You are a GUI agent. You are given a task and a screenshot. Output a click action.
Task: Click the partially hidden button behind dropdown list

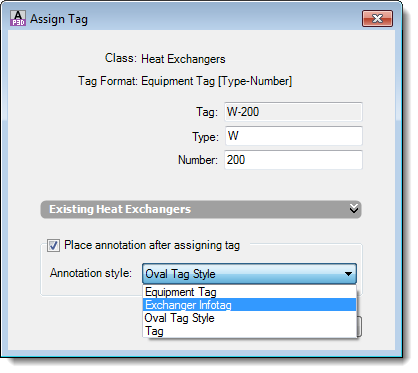359,327
